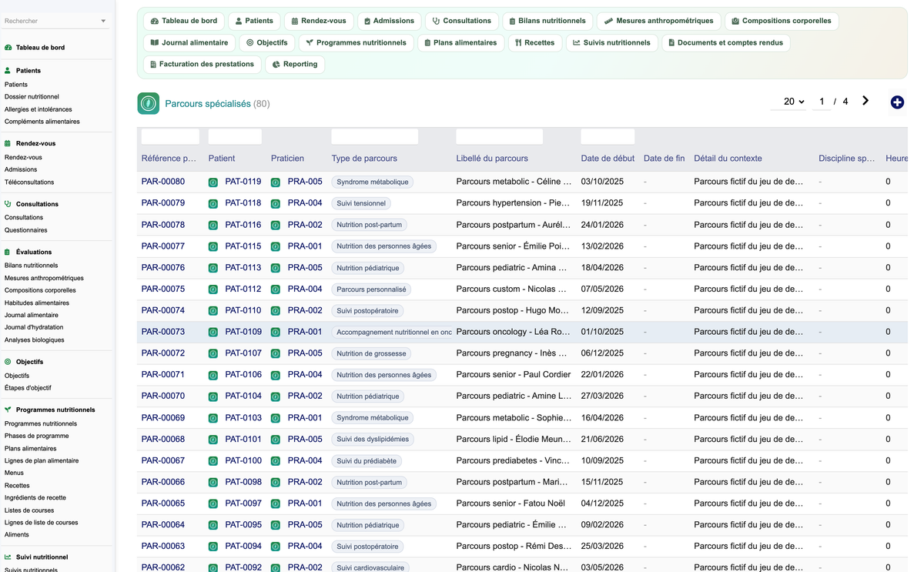Click the sidebar Consultations stethoscope icon
The width and height of the screenshot is (924, 572).
pyautogui.click(x=8, y=204)
